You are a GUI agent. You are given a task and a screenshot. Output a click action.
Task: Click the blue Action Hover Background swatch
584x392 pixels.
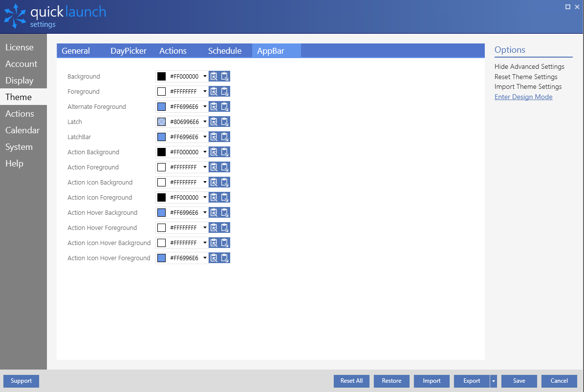pyautogui.click(x=161, y=212)
